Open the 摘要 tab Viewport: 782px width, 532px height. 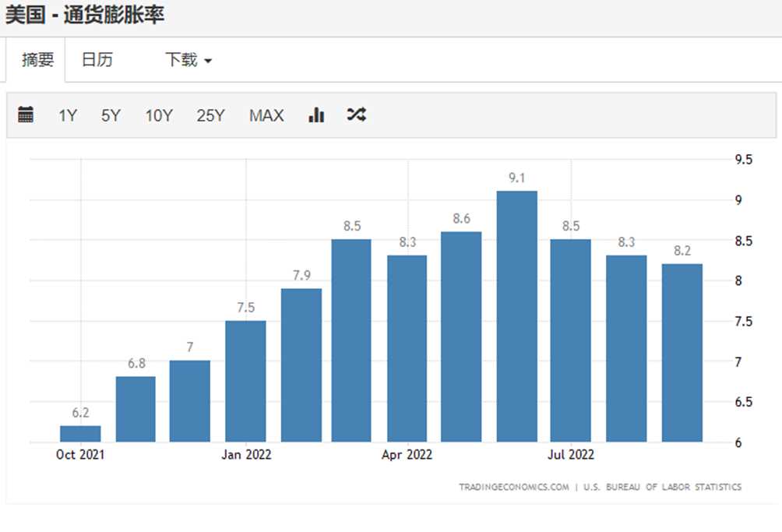point(37,60)
